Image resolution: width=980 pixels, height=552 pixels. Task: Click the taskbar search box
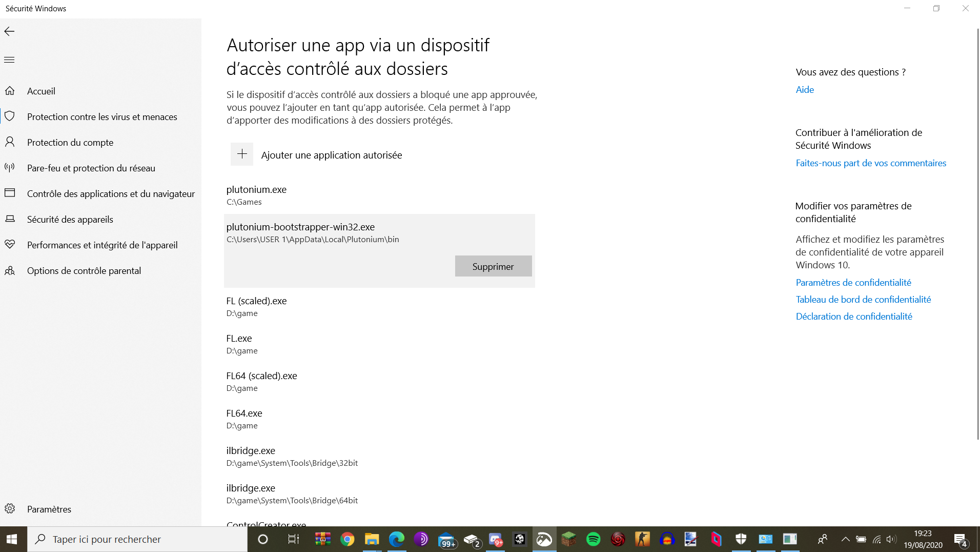coord(137,539)
